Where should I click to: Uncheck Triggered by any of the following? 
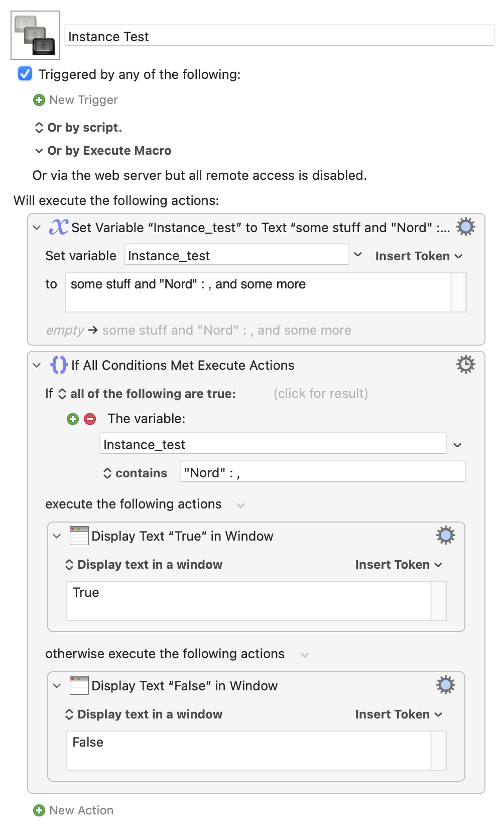coord(25,74)
